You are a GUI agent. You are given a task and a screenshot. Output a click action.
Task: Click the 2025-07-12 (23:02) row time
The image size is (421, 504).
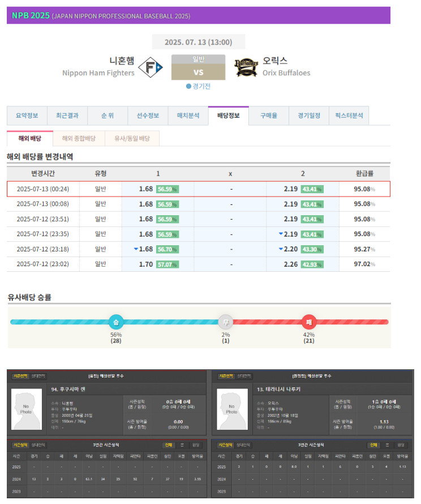click(x=42, y=264)
